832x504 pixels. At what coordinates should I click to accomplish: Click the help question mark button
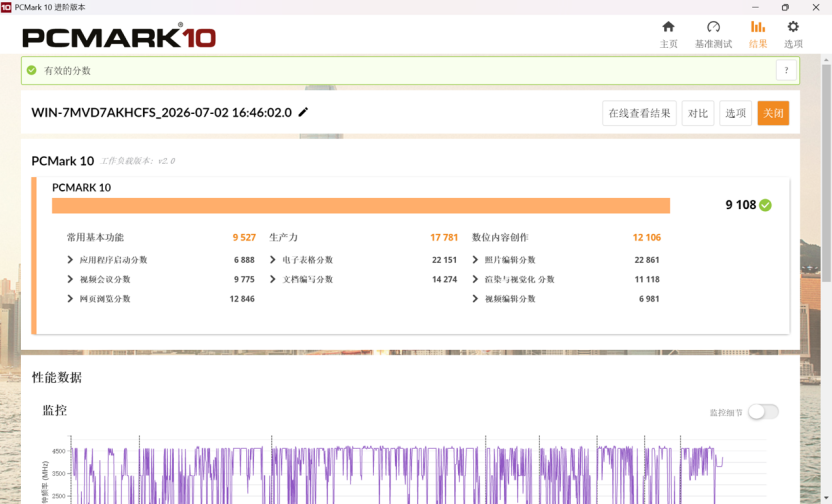tap(786, 70)
